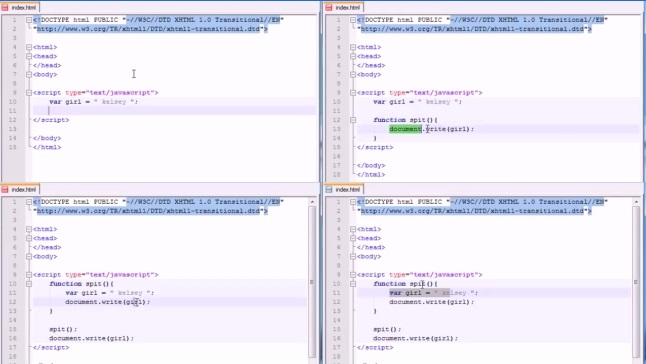Collapse DOCTYPE fold marker in top-left pane
Screen dimensions: 646x364
pos(29,20)
